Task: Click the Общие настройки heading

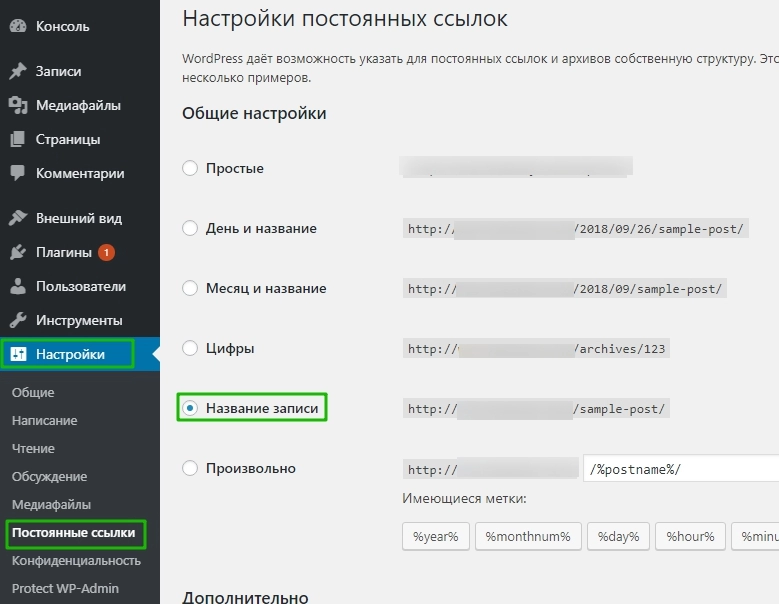Action: tap(254, 113)
